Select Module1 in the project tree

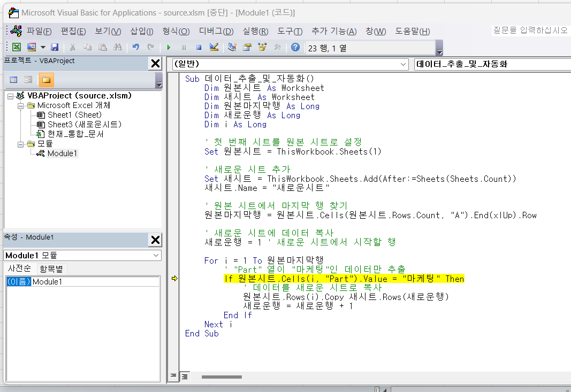pos(62,153)
